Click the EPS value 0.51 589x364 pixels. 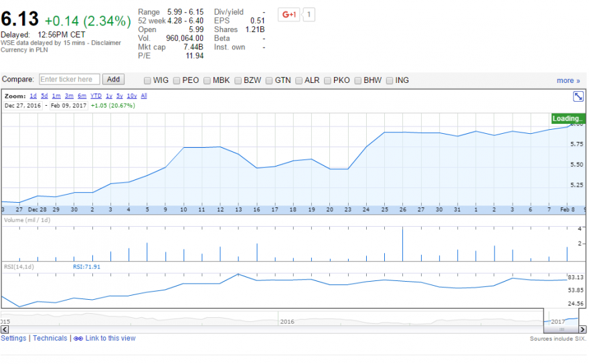coord(258,21)
